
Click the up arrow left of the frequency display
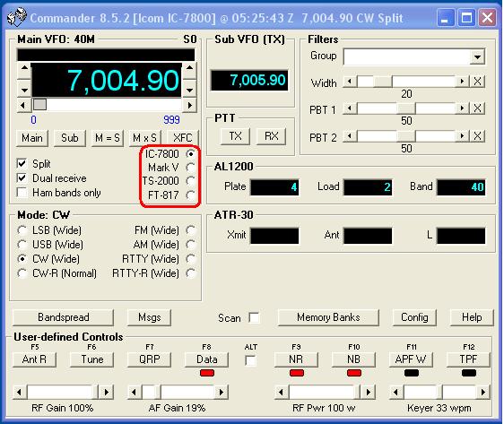click(x=24, y=70)
